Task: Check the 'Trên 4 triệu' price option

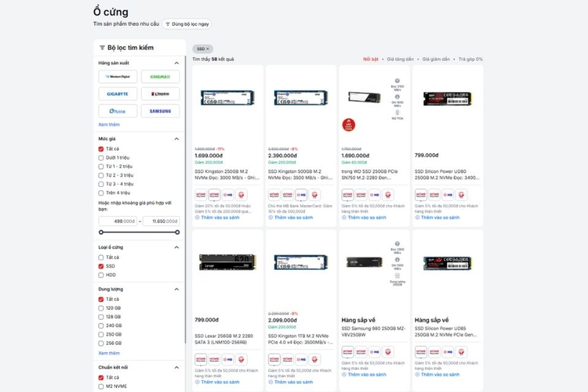Action: [x=101, y=193]
